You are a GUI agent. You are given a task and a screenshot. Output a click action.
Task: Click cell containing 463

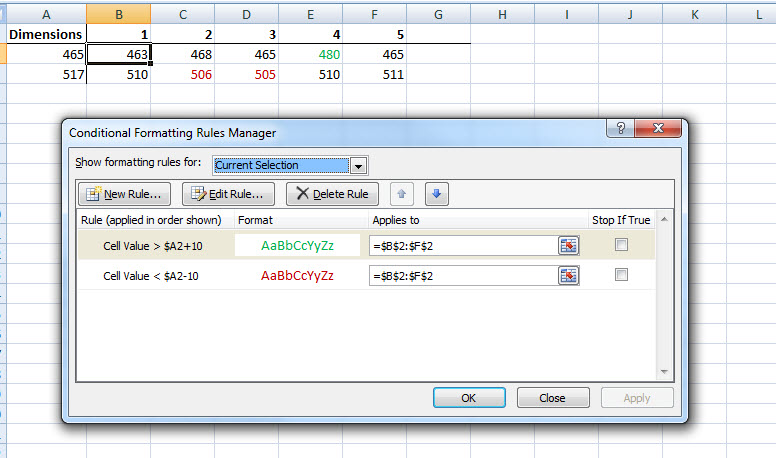119,54
